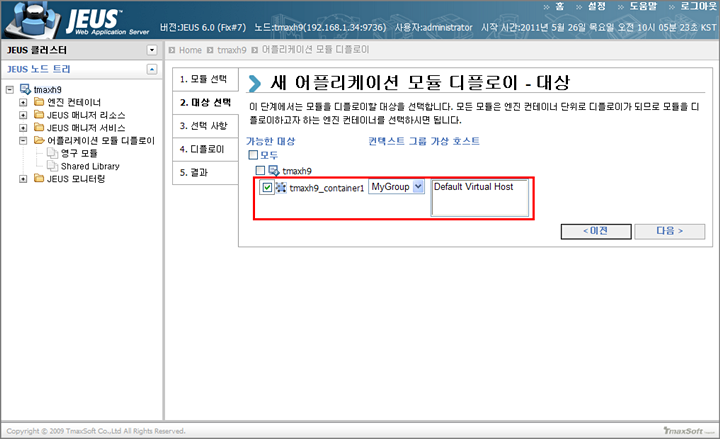Go to step 4. 디플로이
Screen dimensions: 720x439
[205, 149]
